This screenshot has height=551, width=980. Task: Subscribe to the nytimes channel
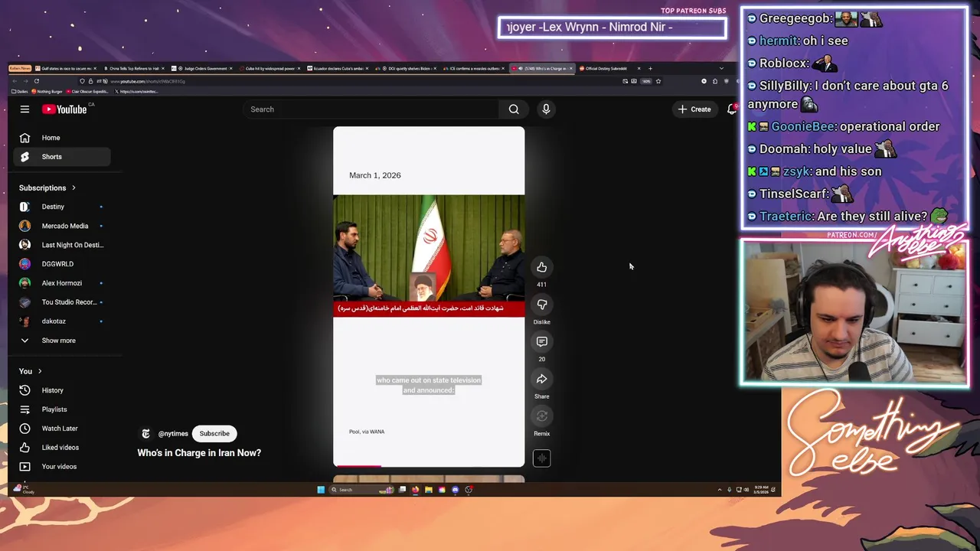(x=214, y=434)
